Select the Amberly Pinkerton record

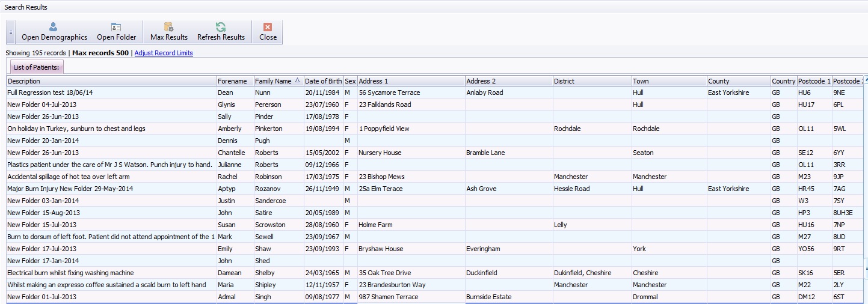[241, 129]
